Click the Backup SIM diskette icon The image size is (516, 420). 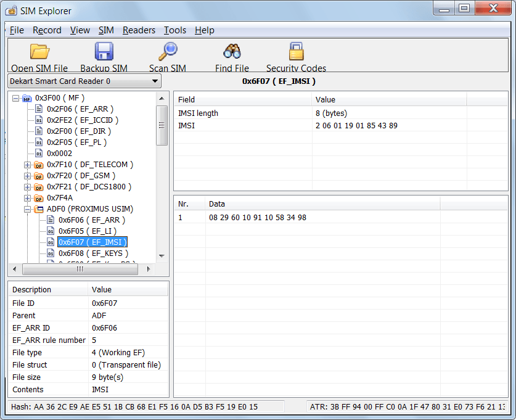[104, 51]
